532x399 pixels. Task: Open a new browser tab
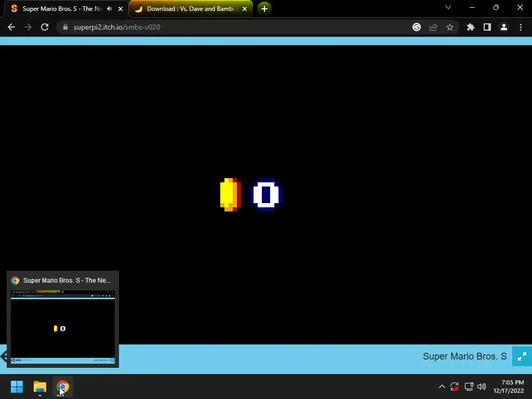coord(264,8)
